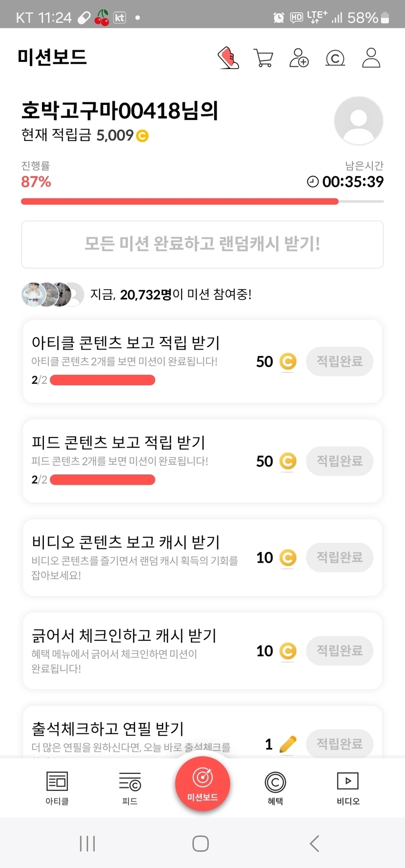Tap the remaining time clock icon
This screenshot has height=868, width=405.
tap(312, 182)
